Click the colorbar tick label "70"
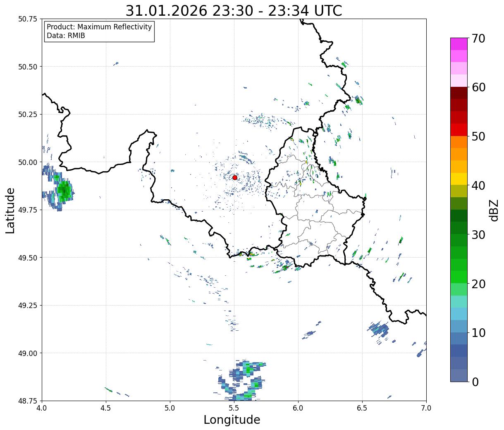504x430 pixels. [478, 38]
